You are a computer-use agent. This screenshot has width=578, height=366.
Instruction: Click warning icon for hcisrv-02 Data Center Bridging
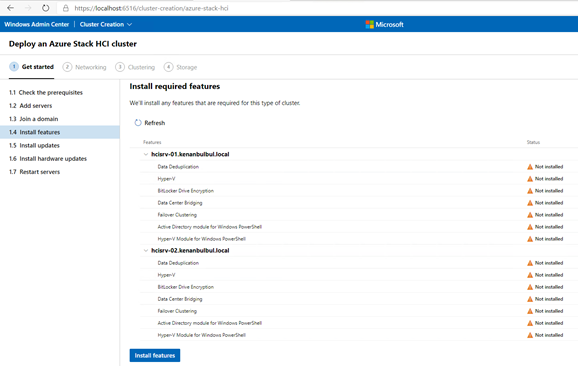[x=530, y=299]
